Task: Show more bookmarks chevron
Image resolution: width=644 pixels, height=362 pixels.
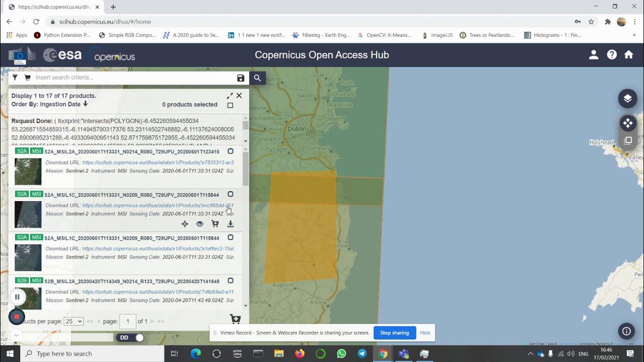Action: (x=634, y=35)
